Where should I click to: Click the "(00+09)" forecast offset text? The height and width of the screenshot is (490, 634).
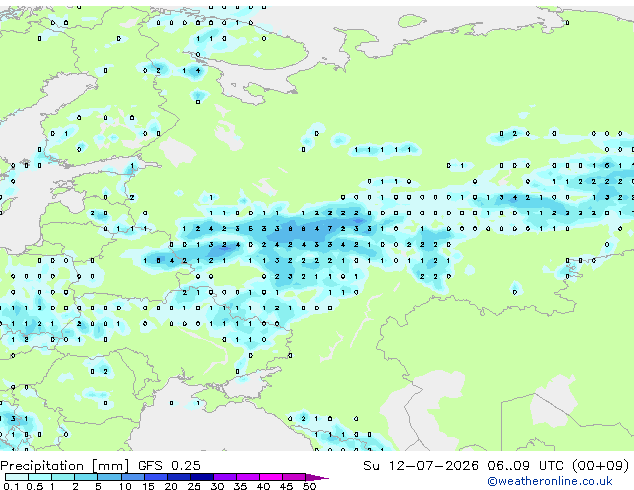pyautogui.click(x=600, y=465)
